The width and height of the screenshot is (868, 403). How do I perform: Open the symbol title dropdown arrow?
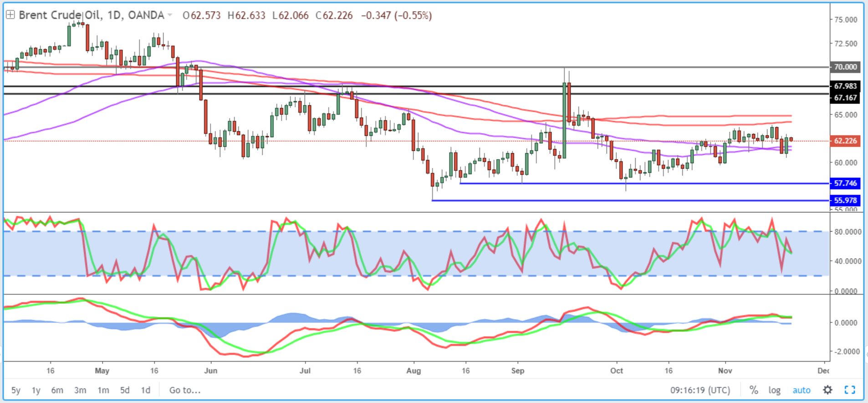[x=170, y=15]
